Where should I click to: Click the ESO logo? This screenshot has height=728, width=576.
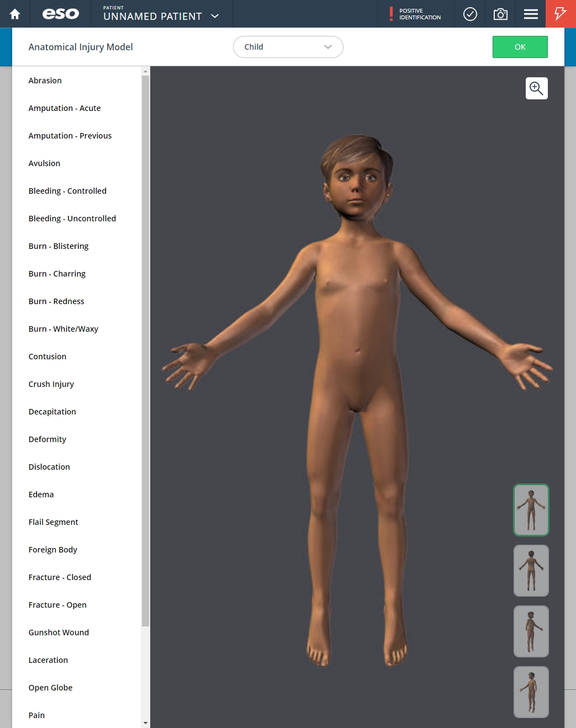tap(61, 14)
